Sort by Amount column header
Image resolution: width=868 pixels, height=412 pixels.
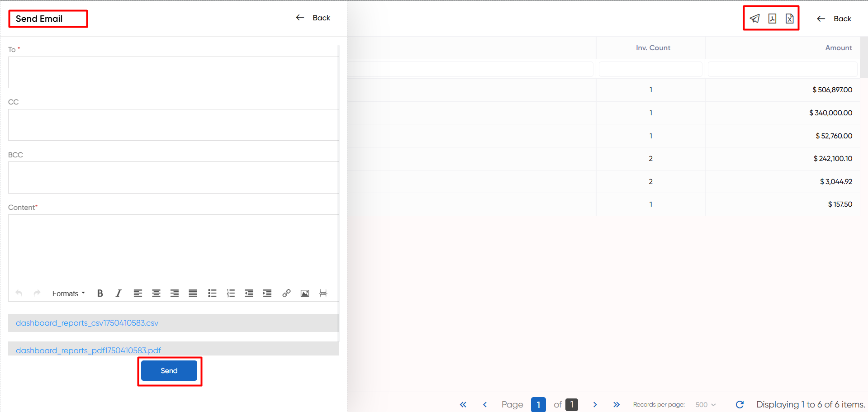tap(839, 48)
